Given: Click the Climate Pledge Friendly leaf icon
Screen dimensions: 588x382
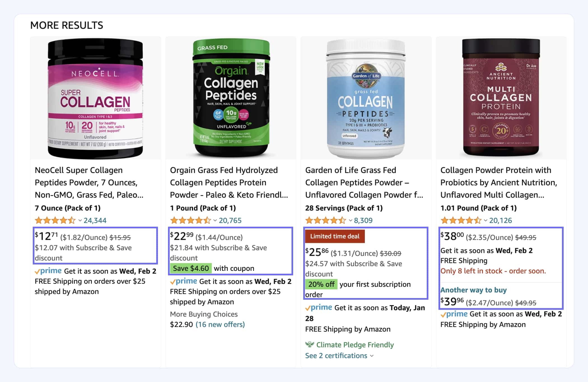Looking at the screenshot, I should coord(309,344).
